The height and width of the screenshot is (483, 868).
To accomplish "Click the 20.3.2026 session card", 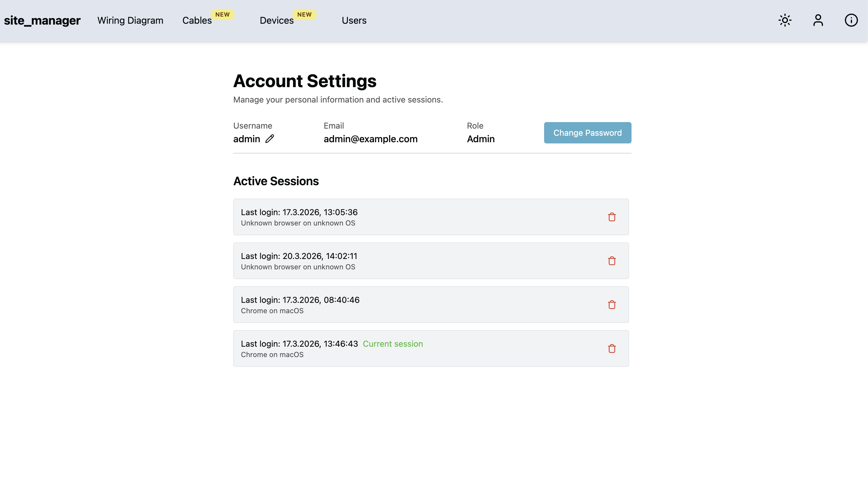I will coord(431,261).
